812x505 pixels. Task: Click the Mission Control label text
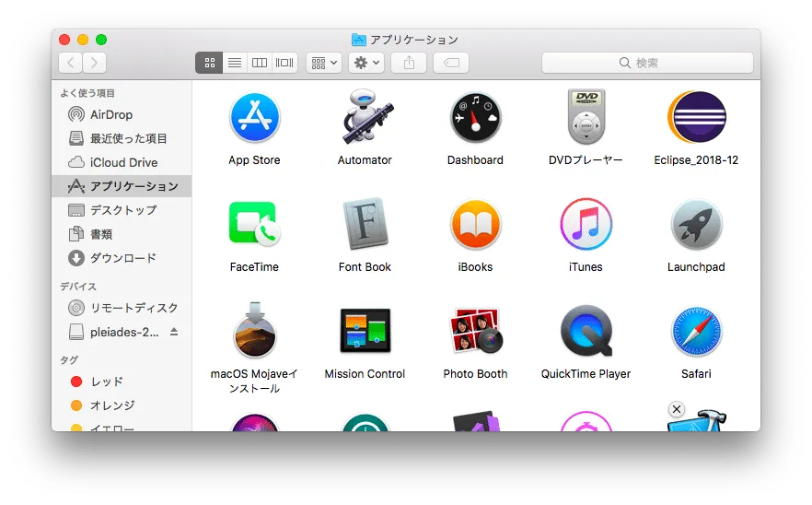pyautogui.click(x=365, y=374)
